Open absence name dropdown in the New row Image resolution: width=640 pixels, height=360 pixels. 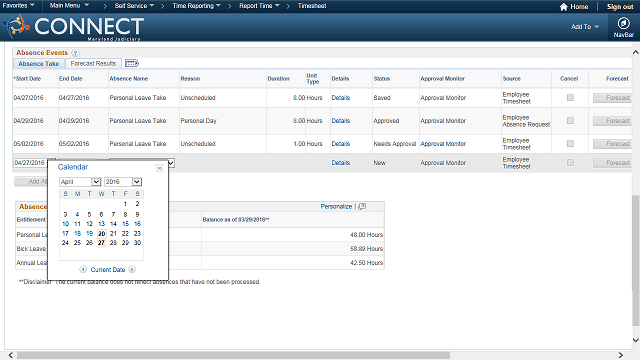tap(171, 163)
